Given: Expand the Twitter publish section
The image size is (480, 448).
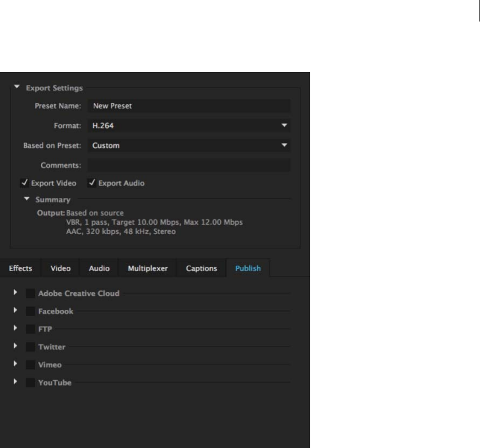Looking at the screenshot, I should point(15,346).
